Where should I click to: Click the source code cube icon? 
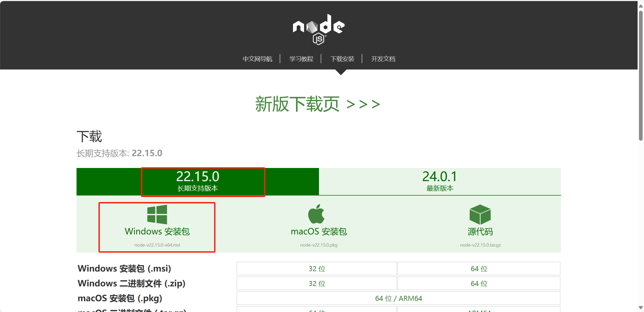[x=480, y=215]
